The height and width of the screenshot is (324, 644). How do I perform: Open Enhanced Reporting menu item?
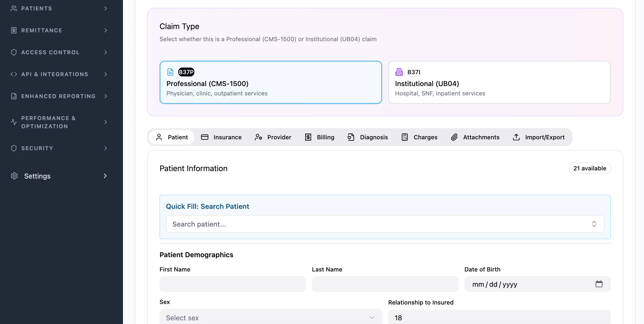[x=59, y=96]
